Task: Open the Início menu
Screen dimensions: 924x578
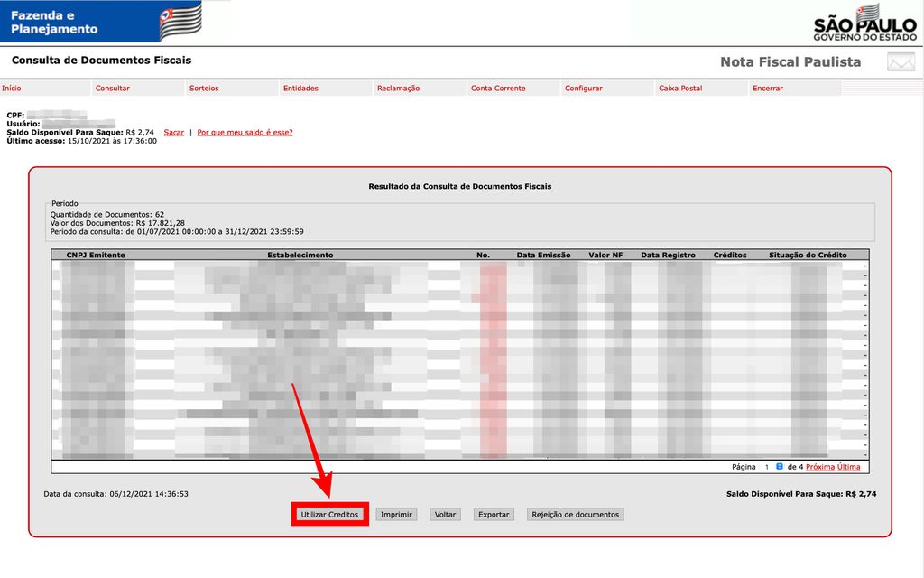Action: click(x=11, y=88)
